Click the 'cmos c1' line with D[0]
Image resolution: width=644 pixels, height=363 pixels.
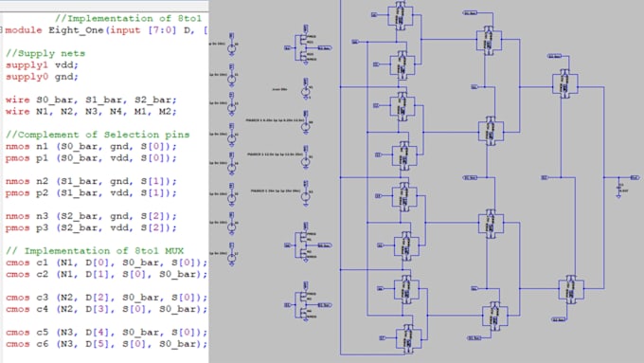pos(106,263)
